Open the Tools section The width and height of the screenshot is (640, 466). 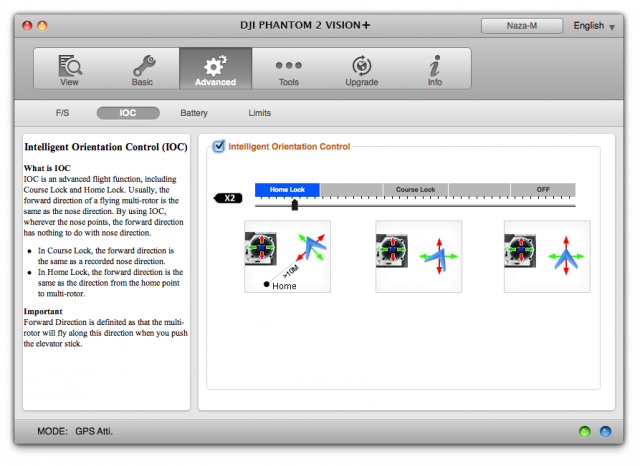pyautogui.click(x=289, y=69)
